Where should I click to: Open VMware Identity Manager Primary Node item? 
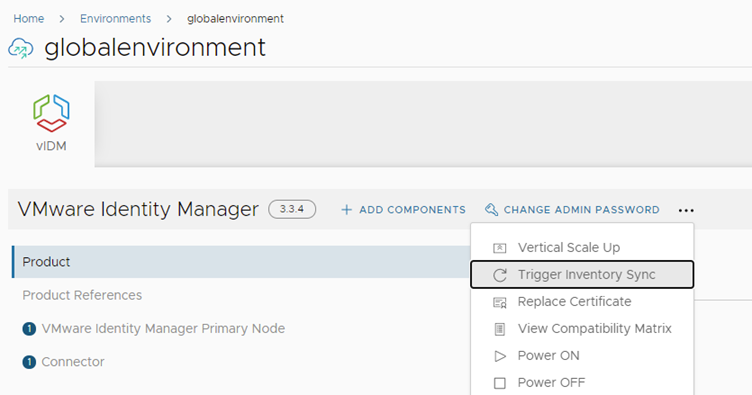click(x=163, y=329)
